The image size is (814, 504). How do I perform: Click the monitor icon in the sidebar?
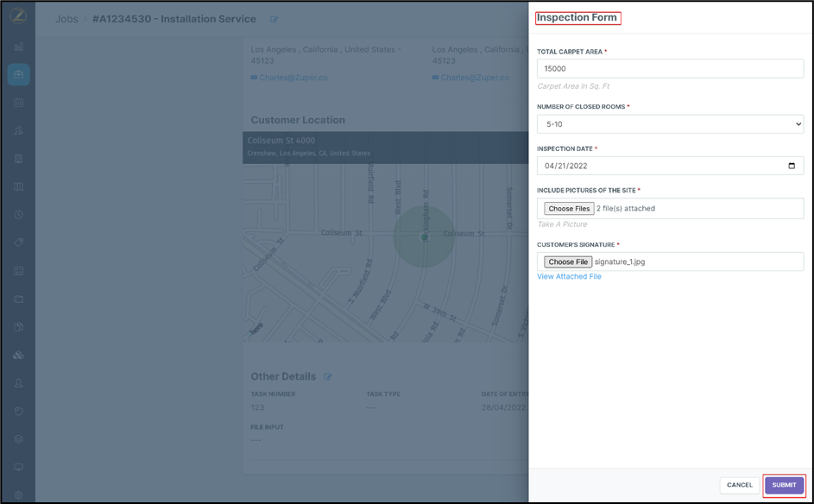(19, 467)
